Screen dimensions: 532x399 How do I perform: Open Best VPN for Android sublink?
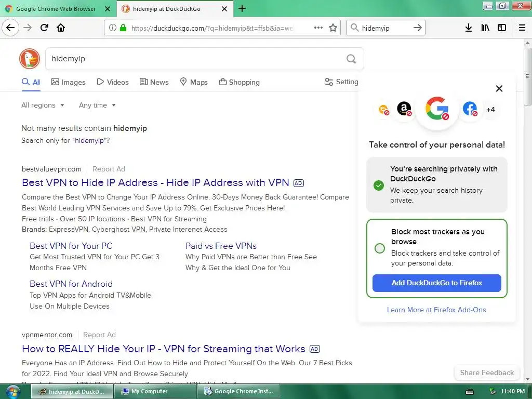pyautogui.click(x=71, y=284)
